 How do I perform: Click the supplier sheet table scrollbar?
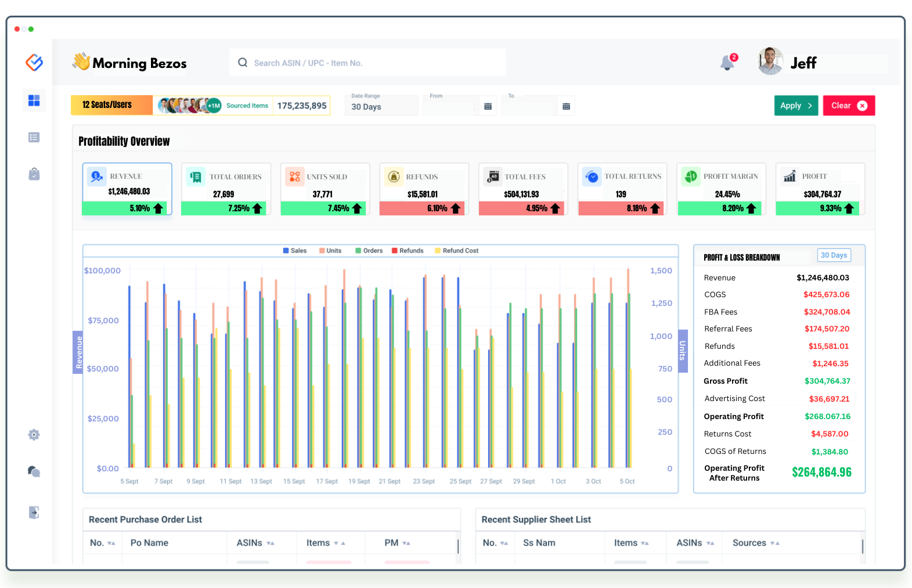863,546
